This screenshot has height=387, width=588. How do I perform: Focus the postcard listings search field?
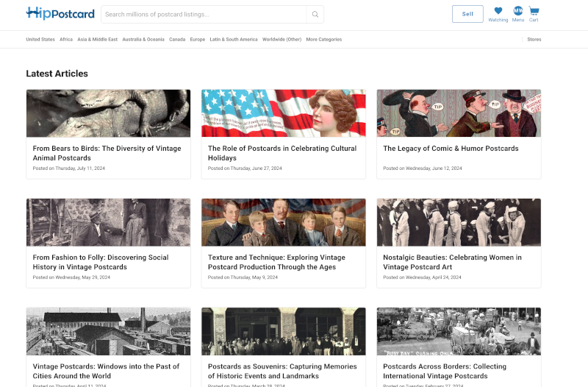click(204, 14)
